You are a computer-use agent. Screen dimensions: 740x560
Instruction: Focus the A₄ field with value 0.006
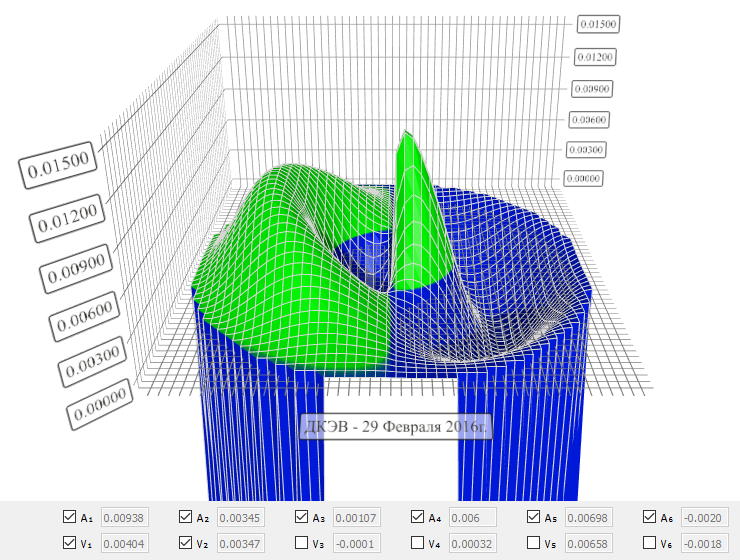[x=473, y=518]
